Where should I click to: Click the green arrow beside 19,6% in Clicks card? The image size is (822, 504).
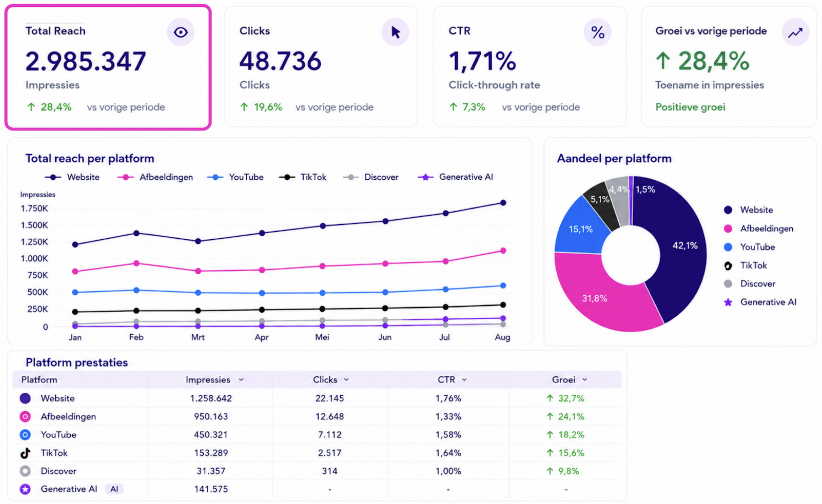(244, 107)
